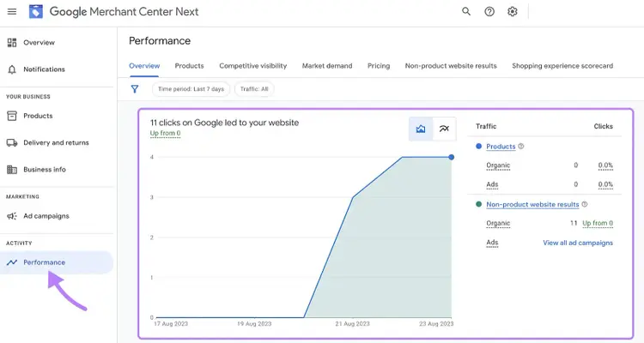Click the Non-product website results link

point(532,204)
